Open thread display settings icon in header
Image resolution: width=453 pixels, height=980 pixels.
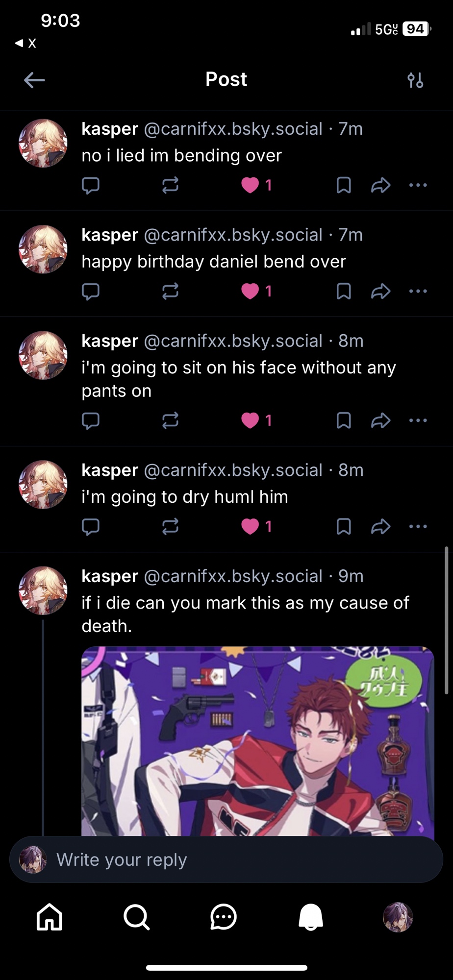[x=415, y=80]
